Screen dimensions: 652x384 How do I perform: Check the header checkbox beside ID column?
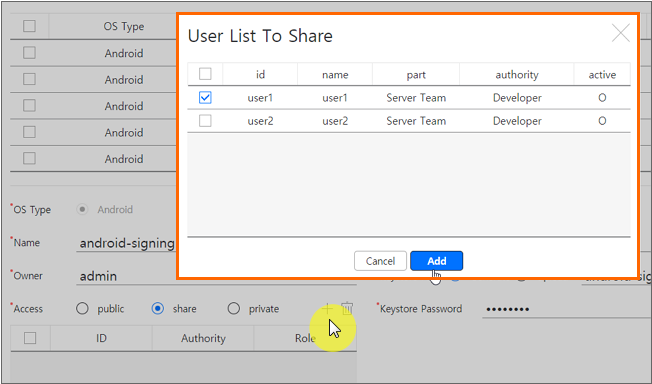pos(30,338)
